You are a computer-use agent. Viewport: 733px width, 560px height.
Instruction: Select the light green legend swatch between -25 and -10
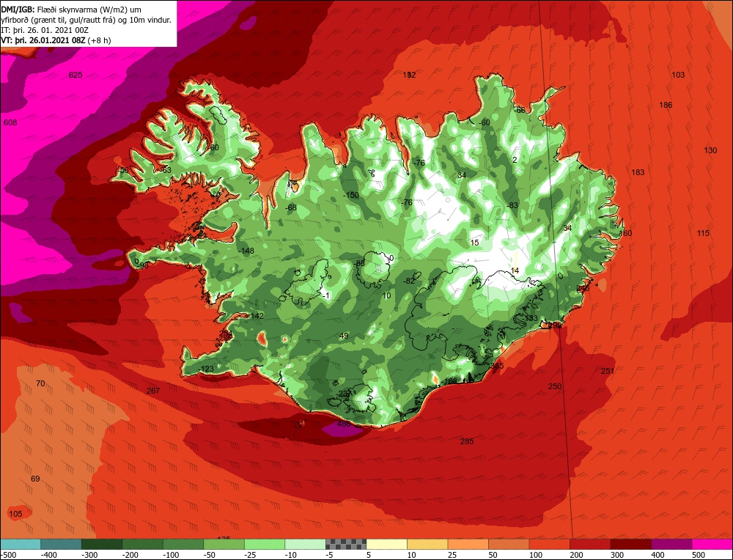pos(265,544)
